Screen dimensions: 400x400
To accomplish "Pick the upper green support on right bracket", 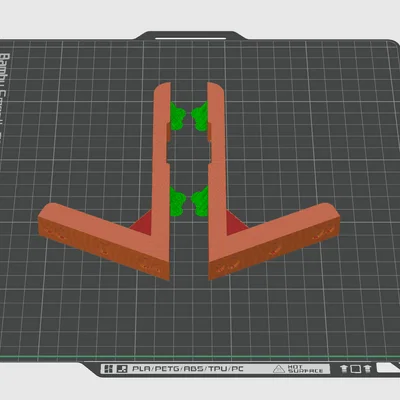I will click(x=200, y=116).
